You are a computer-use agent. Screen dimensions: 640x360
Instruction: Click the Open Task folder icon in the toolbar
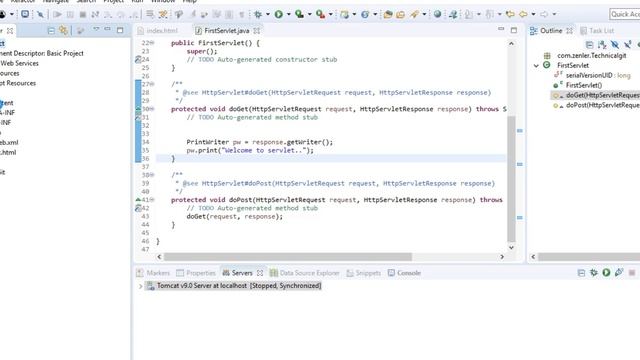(x=400, y=15)
